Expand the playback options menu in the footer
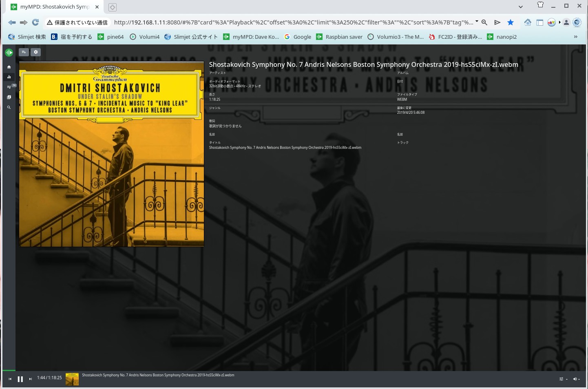This screenshot has width=588, height=389. (x=563, y=379)
